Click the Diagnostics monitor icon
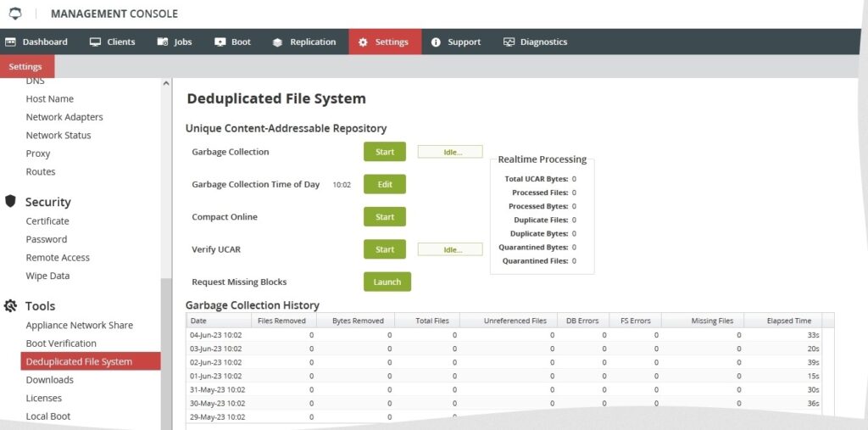The width and height of the screenshot is (868, 430). click(509, 42)
